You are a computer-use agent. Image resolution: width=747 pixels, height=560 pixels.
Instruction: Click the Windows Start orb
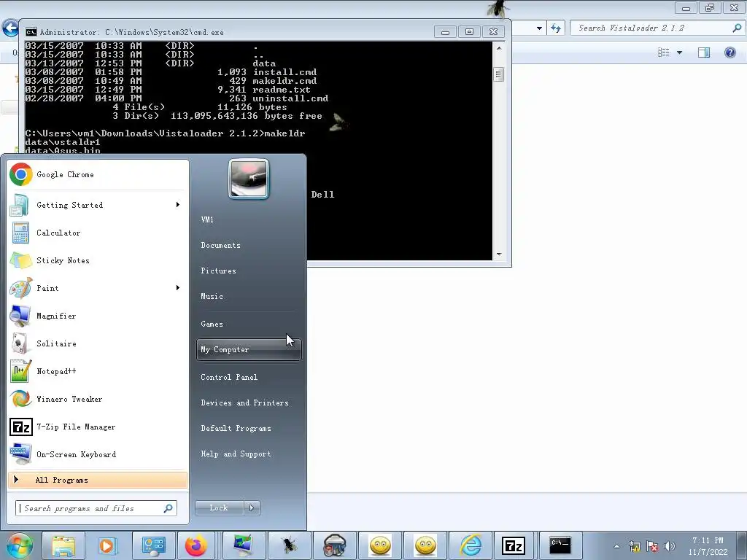pos(19,545)
